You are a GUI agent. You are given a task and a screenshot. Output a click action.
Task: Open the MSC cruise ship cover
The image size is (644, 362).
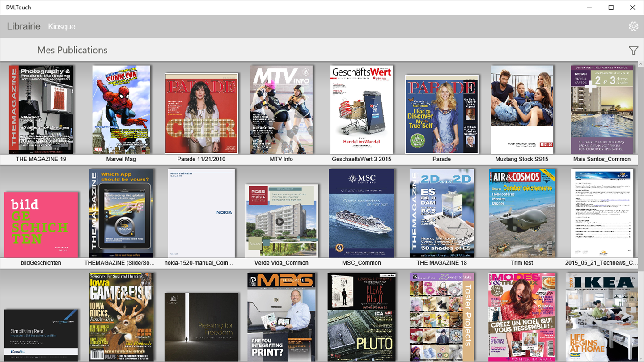coord(361,214)
